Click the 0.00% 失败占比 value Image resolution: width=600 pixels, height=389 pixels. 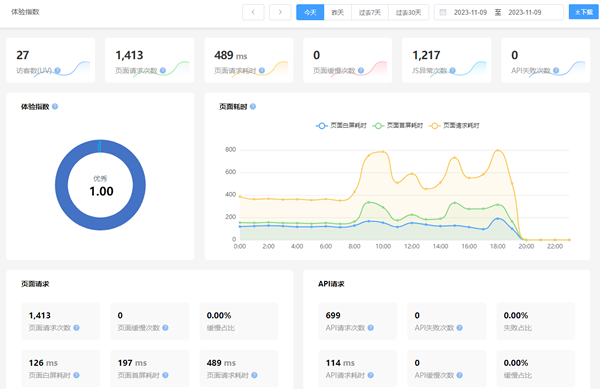516,316
